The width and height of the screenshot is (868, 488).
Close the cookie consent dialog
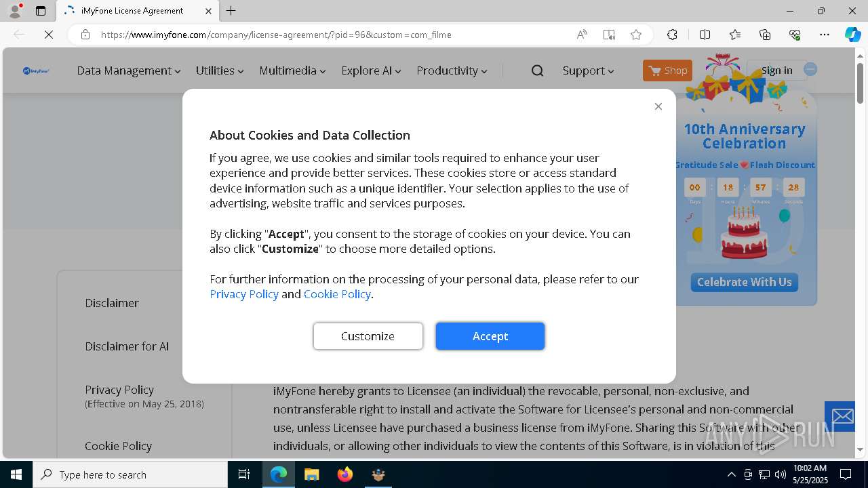click(658, 106)
